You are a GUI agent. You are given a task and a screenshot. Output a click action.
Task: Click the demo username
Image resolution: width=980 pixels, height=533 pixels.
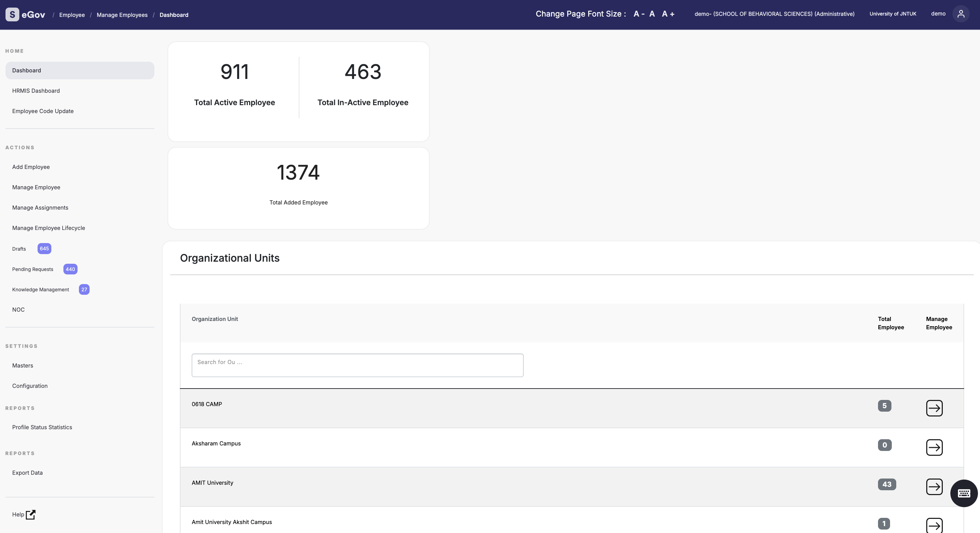[938, 14]
